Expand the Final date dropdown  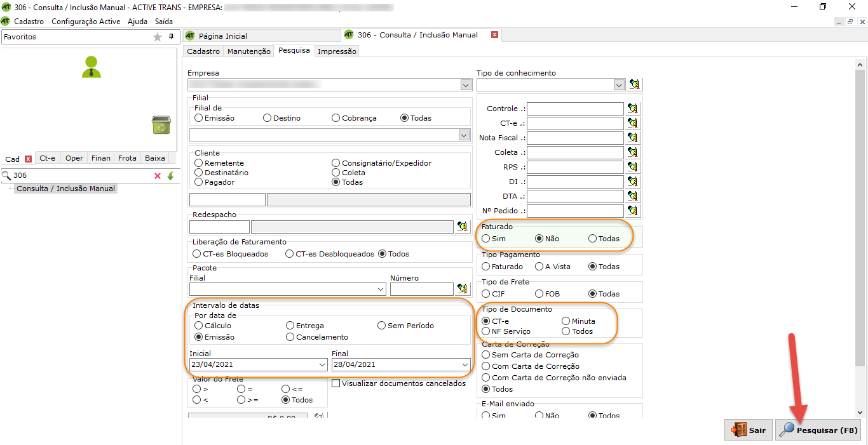point(465,365)
